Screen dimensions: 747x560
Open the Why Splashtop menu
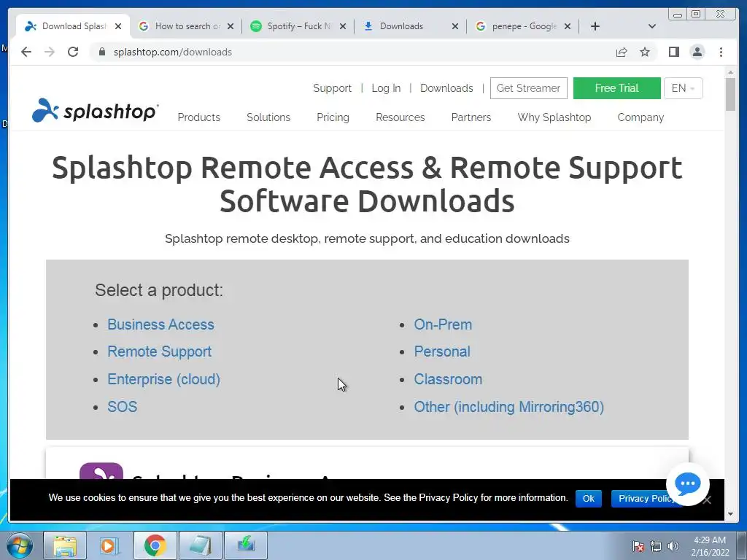click(554, 117)
